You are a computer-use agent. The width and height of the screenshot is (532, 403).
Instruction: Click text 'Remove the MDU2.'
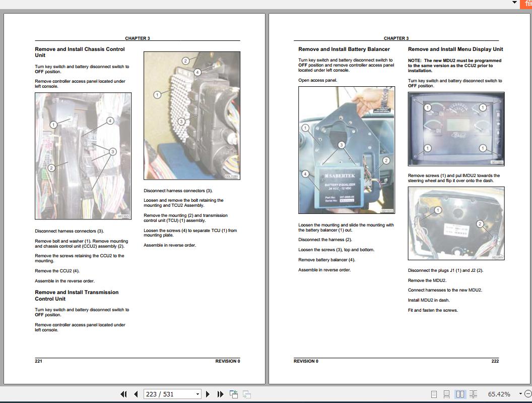(427, 280)
